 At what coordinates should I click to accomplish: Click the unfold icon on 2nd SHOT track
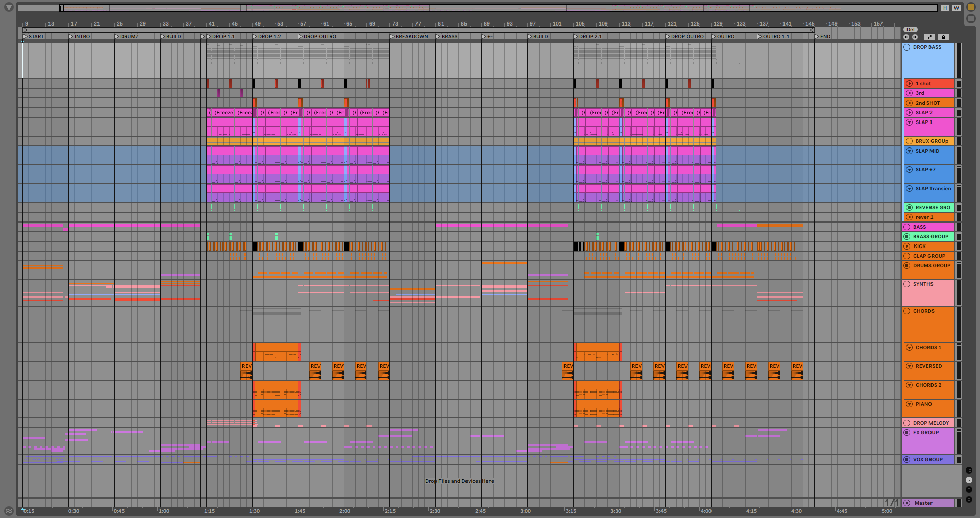909,103
